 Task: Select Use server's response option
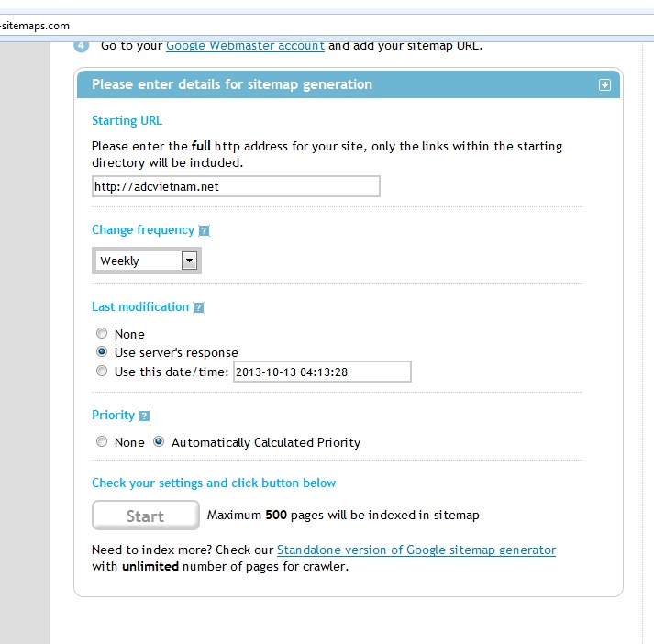pos(102,352)
